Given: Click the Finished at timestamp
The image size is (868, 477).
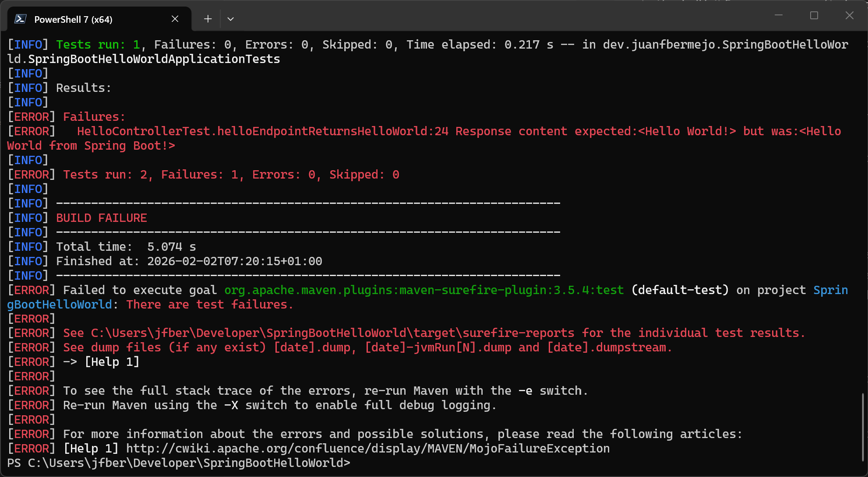Looking at the screenshot, I should pos(234,261).
